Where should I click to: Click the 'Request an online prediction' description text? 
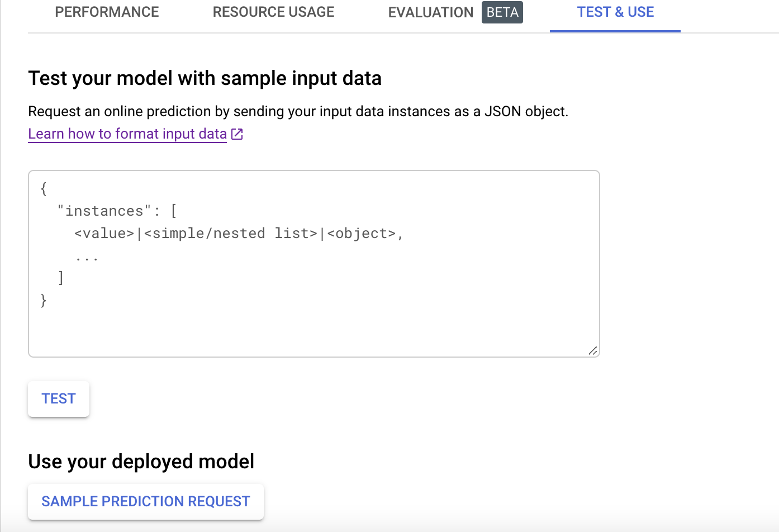298,112
